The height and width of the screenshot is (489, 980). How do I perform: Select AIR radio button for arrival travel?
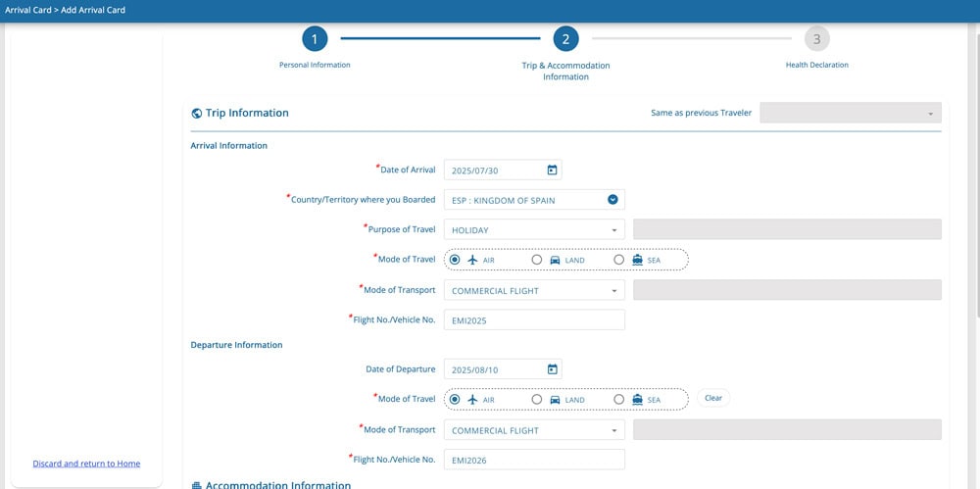point(455,261)
